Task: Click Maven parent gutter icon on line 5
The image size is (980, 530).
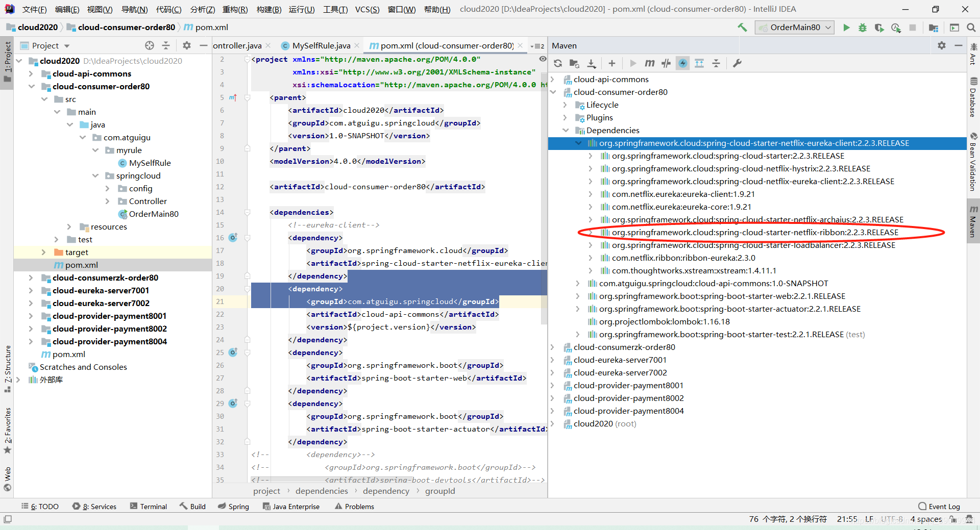Action: pos(233,97)
